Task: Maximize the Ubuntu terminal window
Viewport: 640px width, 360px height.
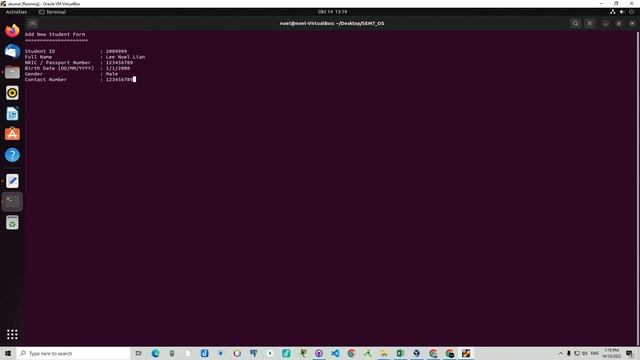Action: [619, 23]
